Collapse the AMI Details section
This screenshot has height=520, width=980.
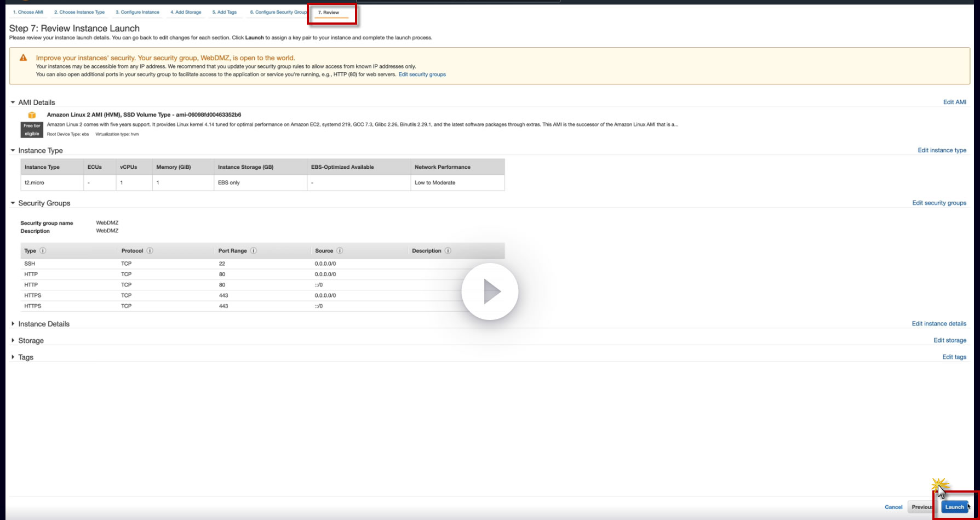pos(13,102)
